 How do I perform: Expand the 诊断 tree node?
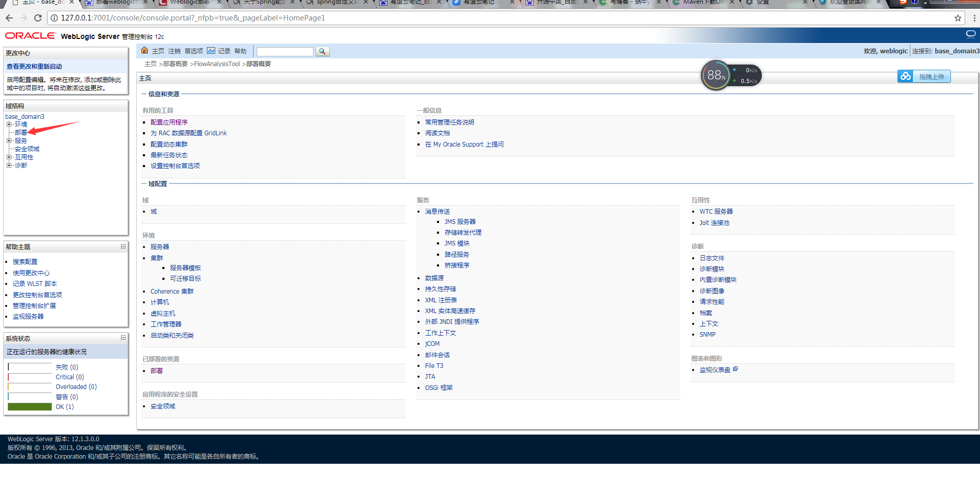click(9, 165)
